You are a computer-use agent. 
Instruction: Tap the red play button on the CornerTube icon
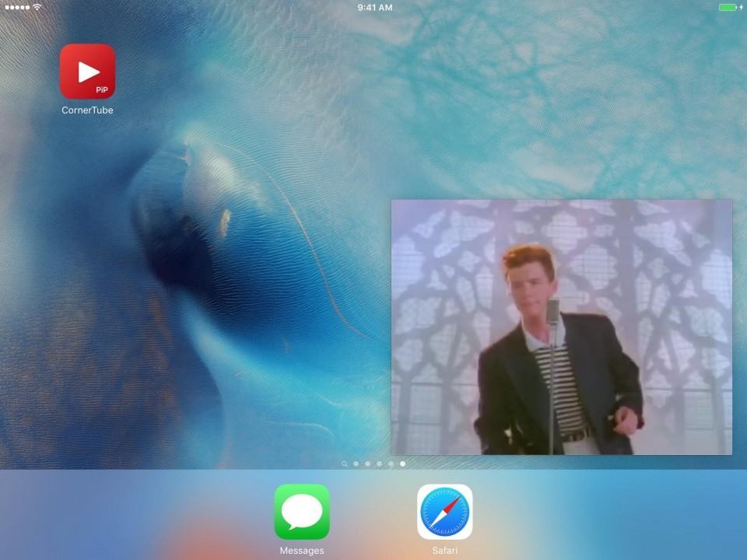pyautogui.click(x=86, y=72)
